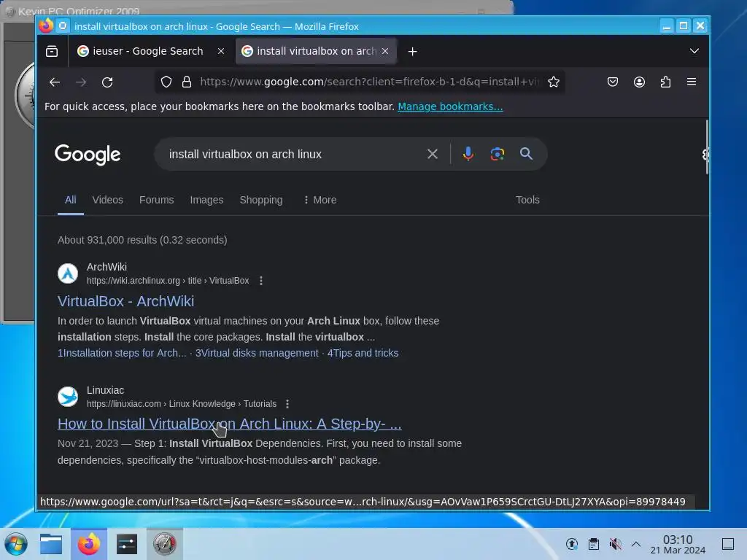Open the Linuxiac result options three-dot menu
The height and width of the screenshot is (560, 747).
tap(287, 404)
